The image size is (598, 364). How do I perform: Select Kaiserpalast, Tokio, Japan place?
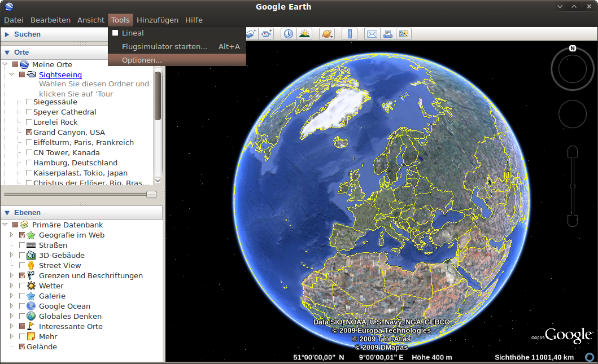point(81,173)
